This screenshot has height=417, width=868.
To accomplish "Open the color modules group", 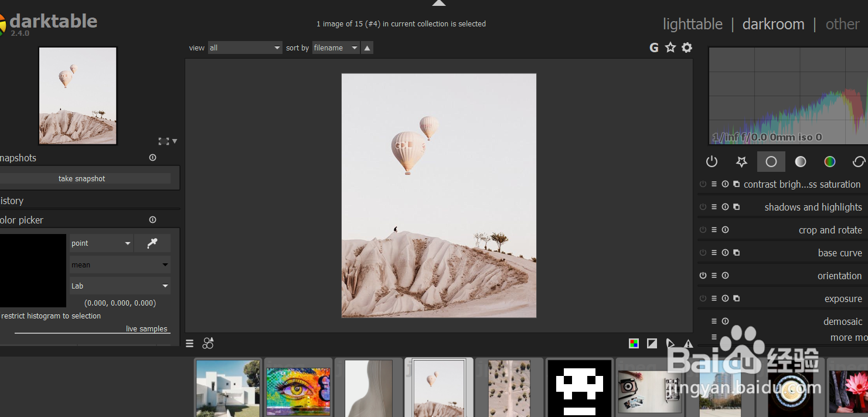I will pyautogui.click(x=829, y=161).
